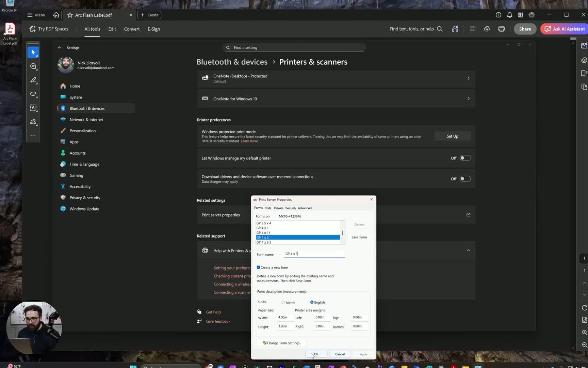Open the OneNote for Windows 10 printer chevron
This screenshot has width=588, height=368.
click(468, 99)
